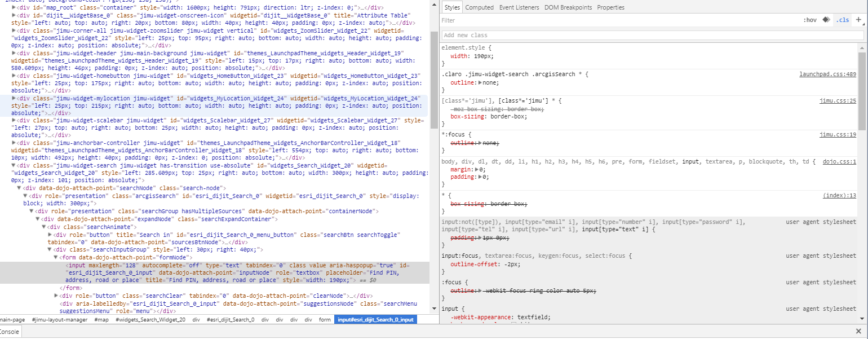Click the Filter styles input field

(x=620, y=20)
